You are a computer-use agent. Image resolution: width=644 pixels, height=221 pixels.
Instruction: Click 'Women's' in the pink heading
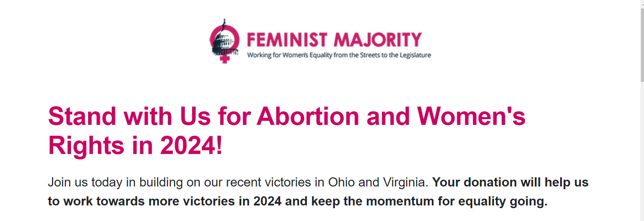click(x=471, y=116)
